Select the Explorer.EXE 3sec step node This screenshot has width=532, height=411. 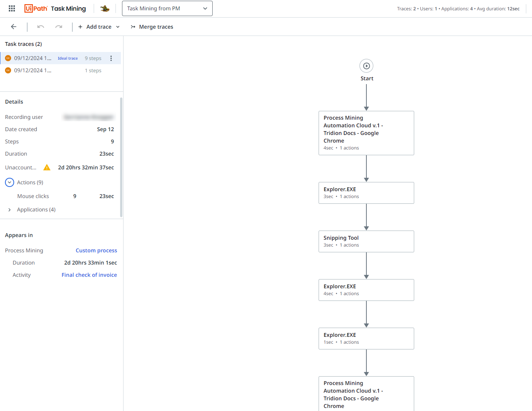366,193
